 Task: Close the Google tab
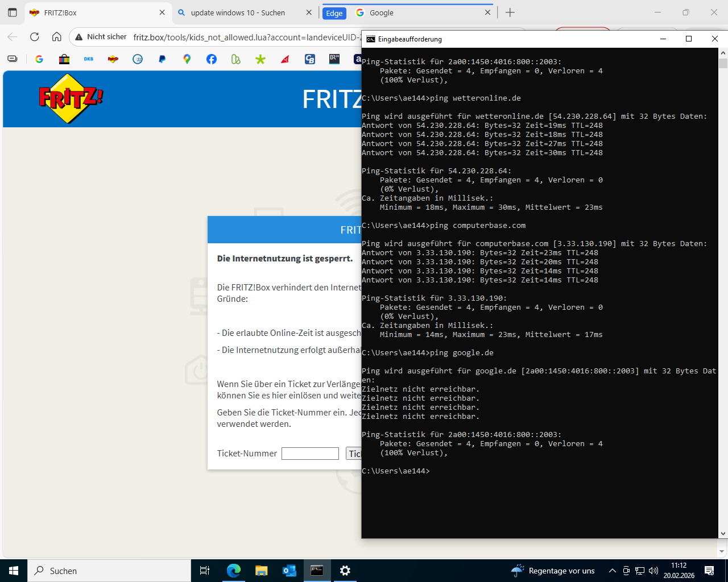487,13
